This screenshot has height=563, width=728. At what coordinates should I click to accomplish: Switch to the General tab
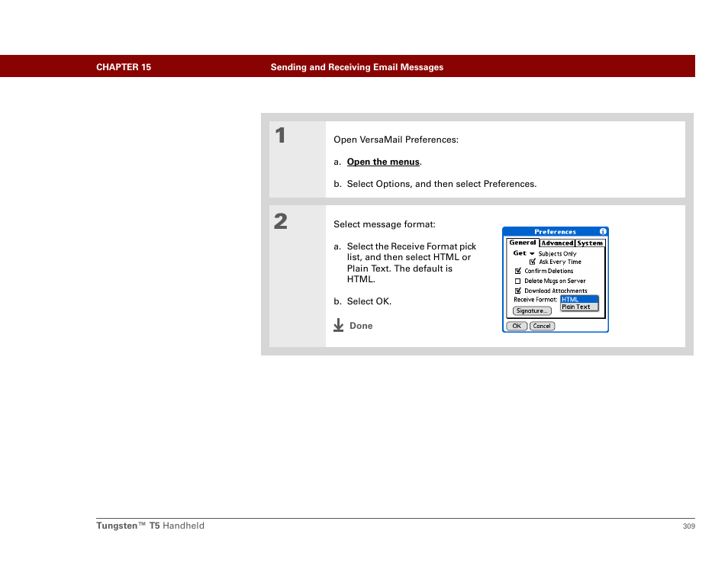[522, 243]
